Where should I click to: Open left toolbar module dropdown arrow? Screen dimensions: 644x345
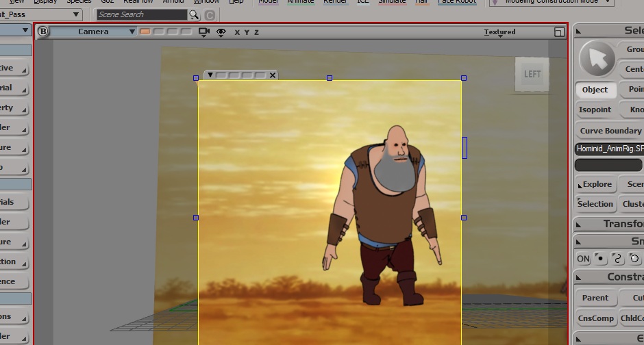pos(25,30)
